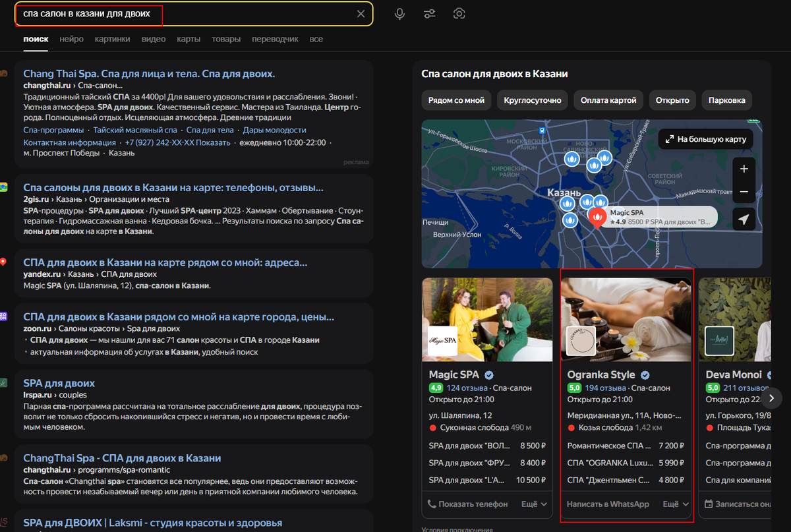Switch to the 'нейро' tab

coord(71,39)
